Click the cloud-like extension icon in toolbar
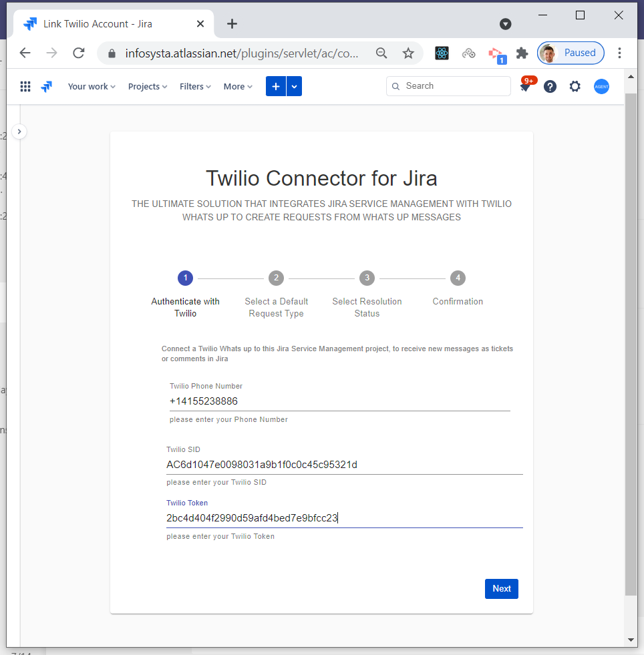The height and width of the screenshot is (655, 644). pyautogui.click(x=468, y=53)
